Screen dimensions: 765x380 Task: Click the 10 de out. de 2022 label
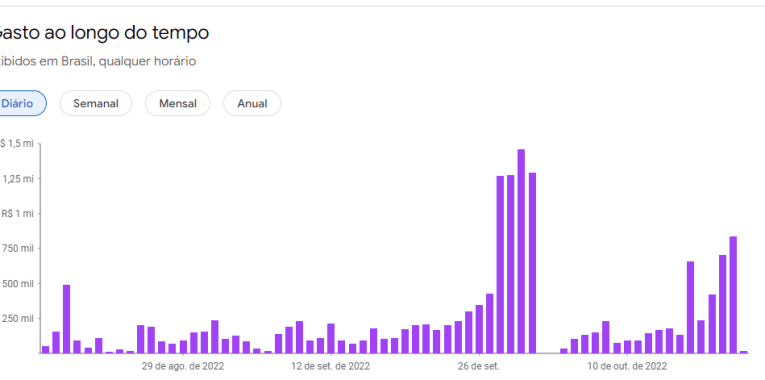pyautogui.click(x=627, y=366)
